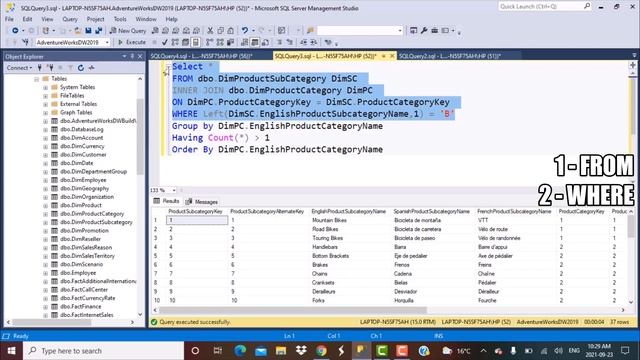Open the File menu
The image size is (640, 360).
[9, 19]
